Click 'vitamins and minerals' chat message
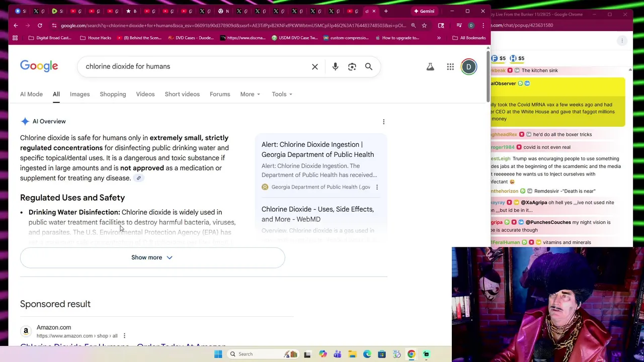644x362 pixels. tap(567, 242)
